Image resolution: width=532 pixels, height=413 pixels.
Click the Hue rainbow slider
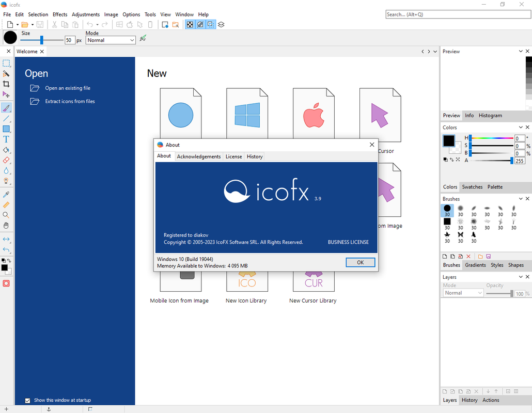[x=492, y=138]
